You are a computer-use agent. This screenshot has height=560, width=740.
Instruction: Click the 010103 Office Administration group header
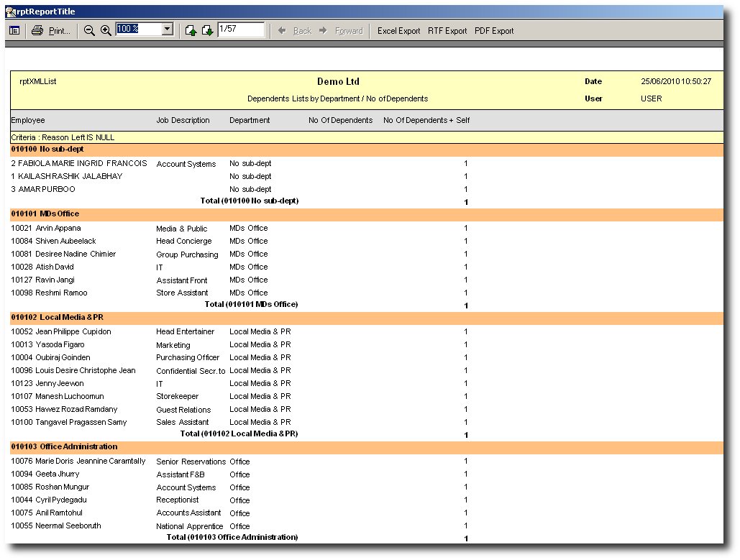coord(64,447)
